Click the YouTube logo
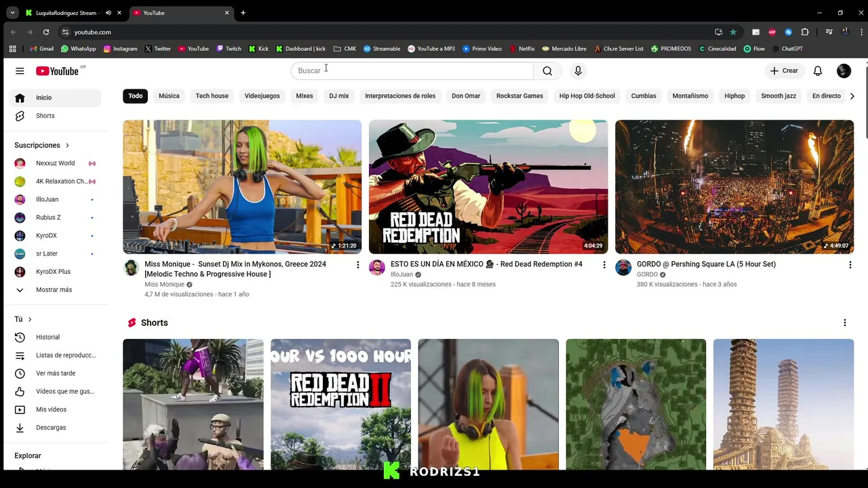868x488 pixels. 57,70
